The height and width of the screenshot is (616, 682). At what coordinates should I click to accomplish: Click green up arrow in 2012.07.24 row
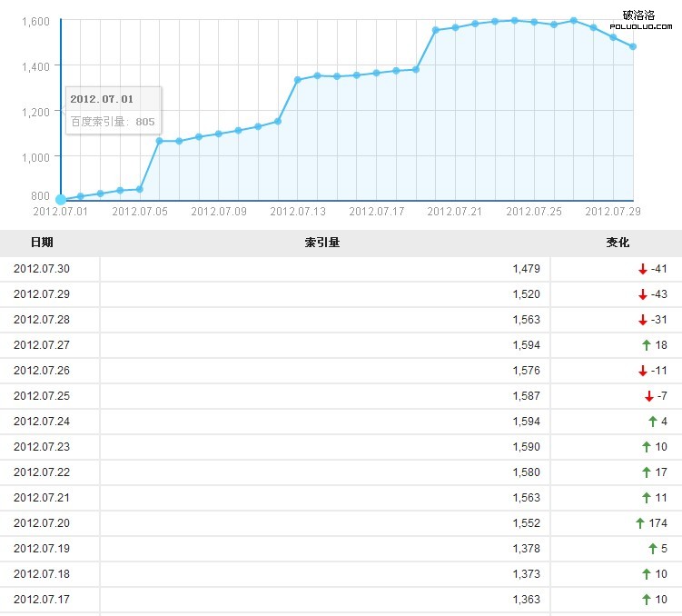pos(652,422)
